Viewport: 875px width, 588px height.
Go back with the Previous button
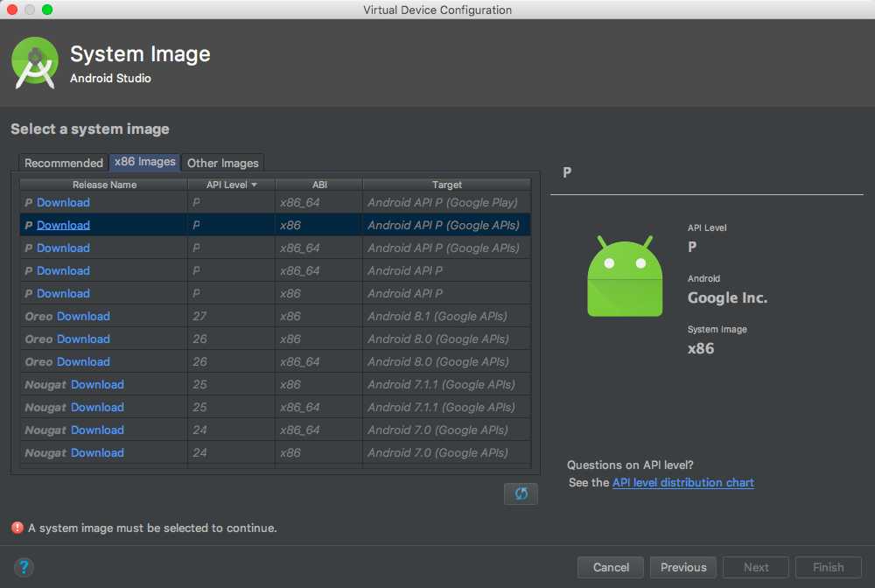click(683, 567)
